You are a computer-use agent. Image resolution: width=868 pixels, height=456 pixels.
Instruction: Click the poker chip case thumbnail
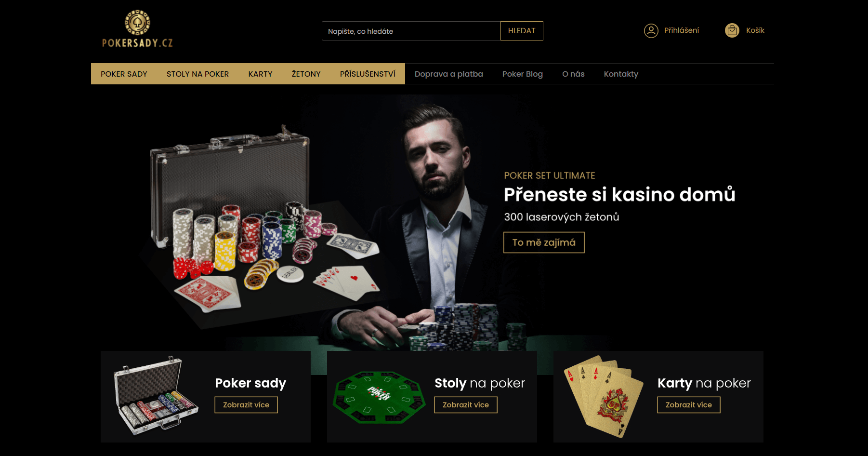pyautogui.click(x=156, y=396)
